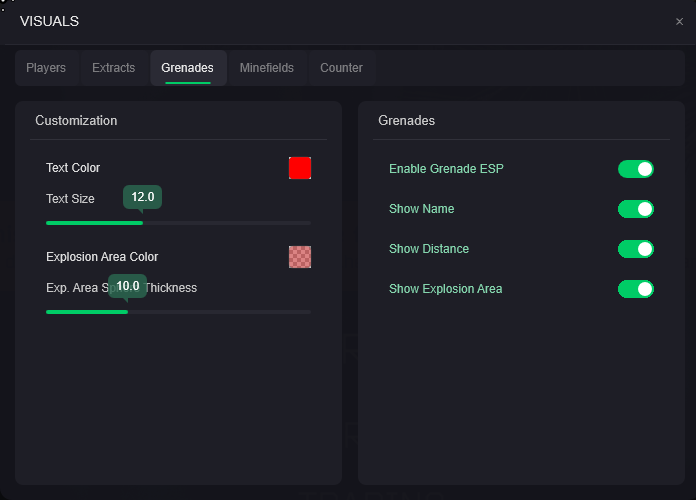Pick the Explosion Area Color swatch
Screen dimensions: 696x500
[x=300, y=257]
